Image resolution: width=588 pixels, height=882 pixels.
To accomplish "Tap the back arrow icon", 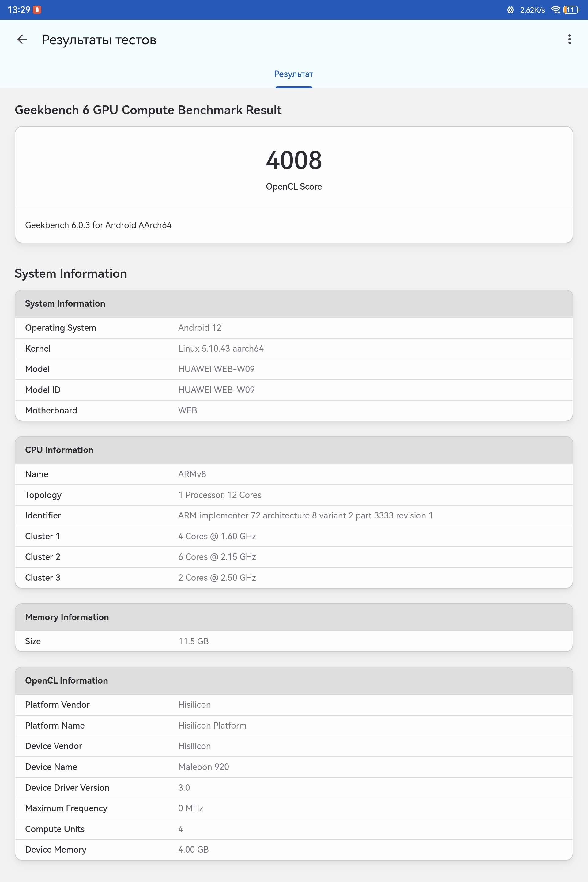I will [22, 40].
